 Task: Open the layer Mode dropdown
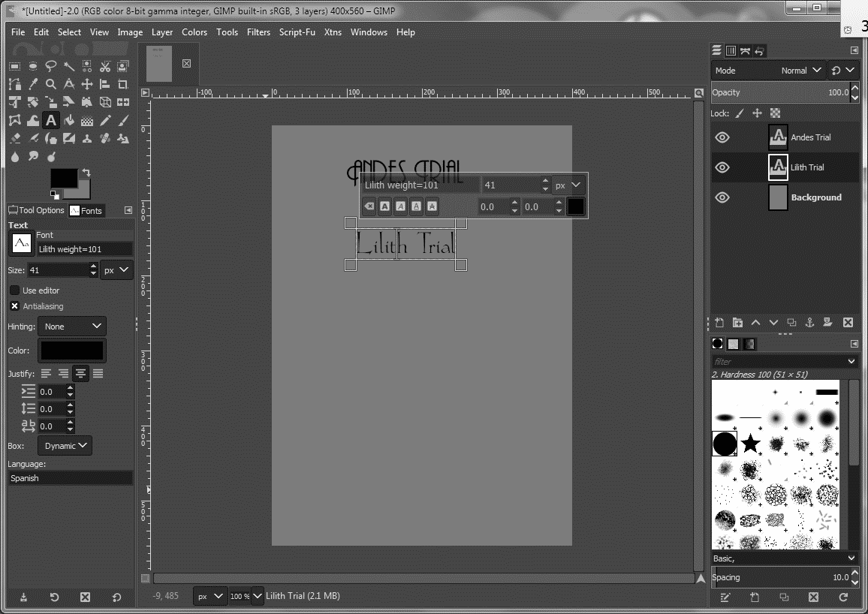pos(768,71)
